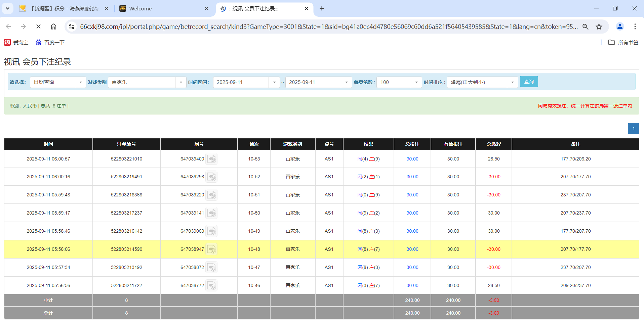Open video replay in highlighted row 647038947
Viewport: 644px width, 325px height.
(212, 249)
